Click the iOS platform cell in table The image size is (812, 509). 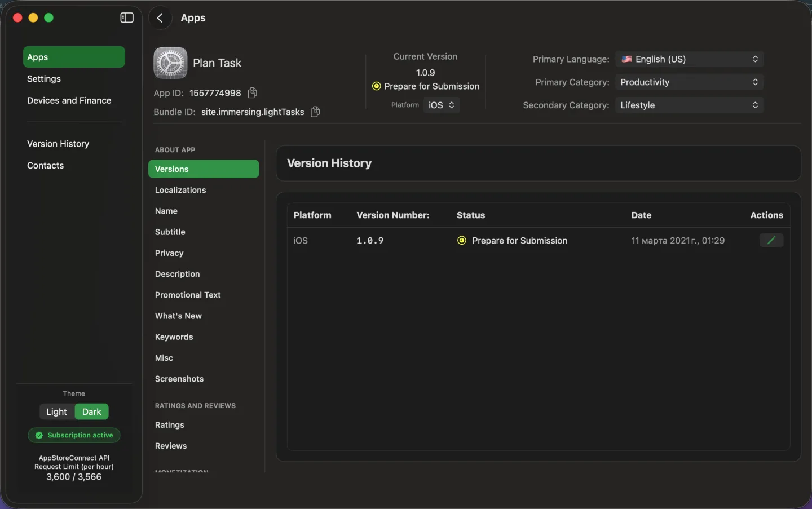tap(301, 241)
